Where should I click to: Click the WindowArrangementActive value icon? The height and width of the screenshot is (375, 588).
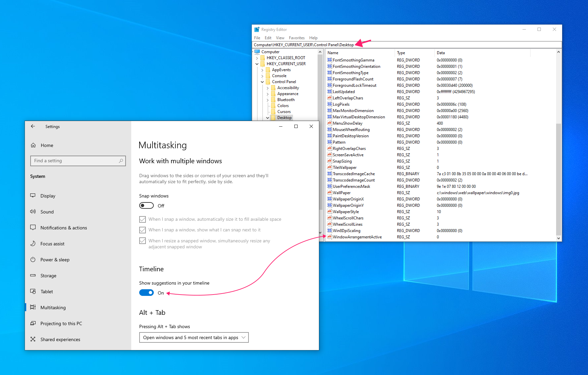coord(330,237)
